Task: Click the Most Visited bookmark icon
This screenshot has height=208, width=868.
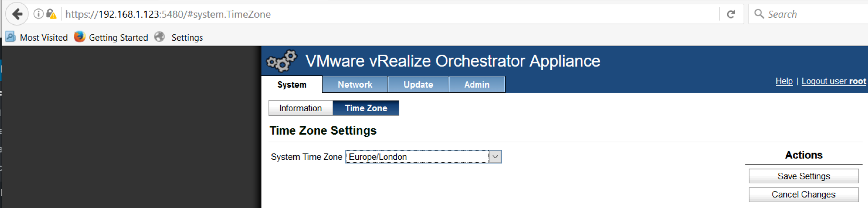Action: click(x=10, y=37)
